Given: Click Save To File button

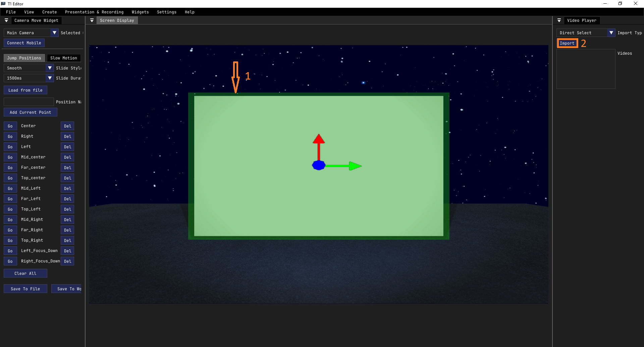Looking at the screenshot, I should 25,289.
